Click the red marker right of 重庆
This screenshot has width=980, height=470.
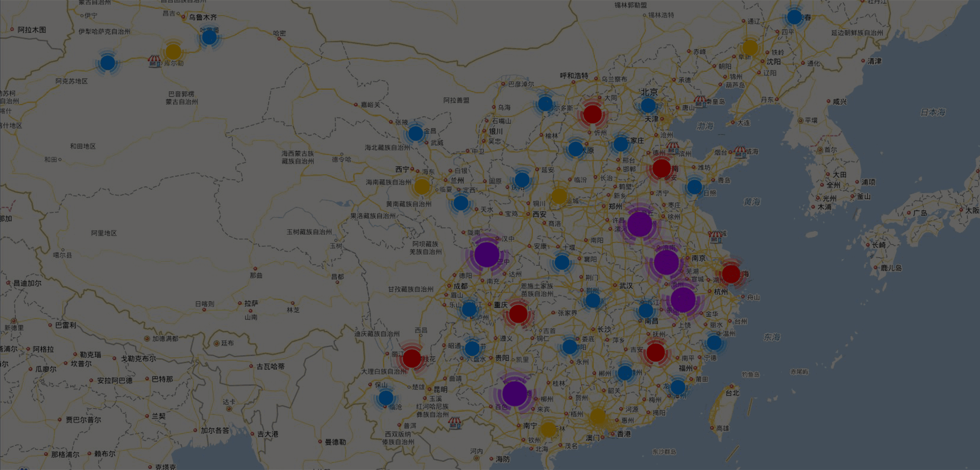click(518, 313)
